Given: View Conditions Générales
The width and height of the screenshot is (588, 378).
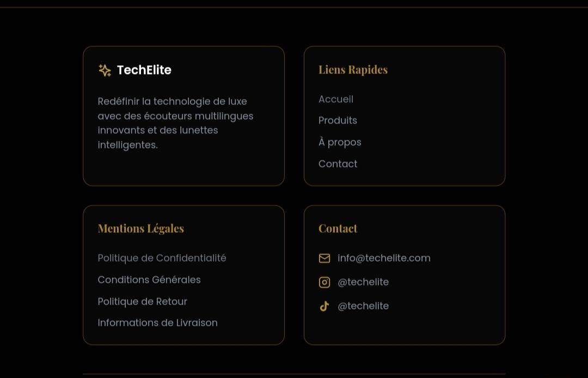Looking at the screenshot, I should [x=149, y=280].
